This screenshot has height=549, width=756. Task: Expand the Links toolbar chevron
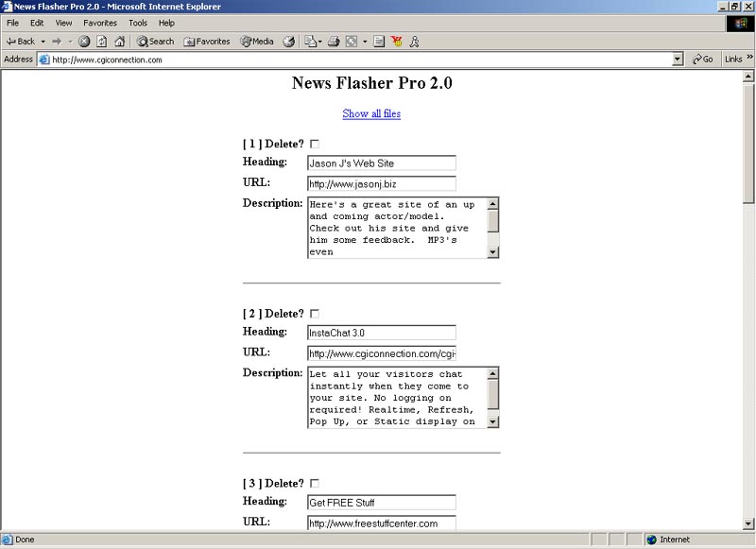[x=749, y=57]
